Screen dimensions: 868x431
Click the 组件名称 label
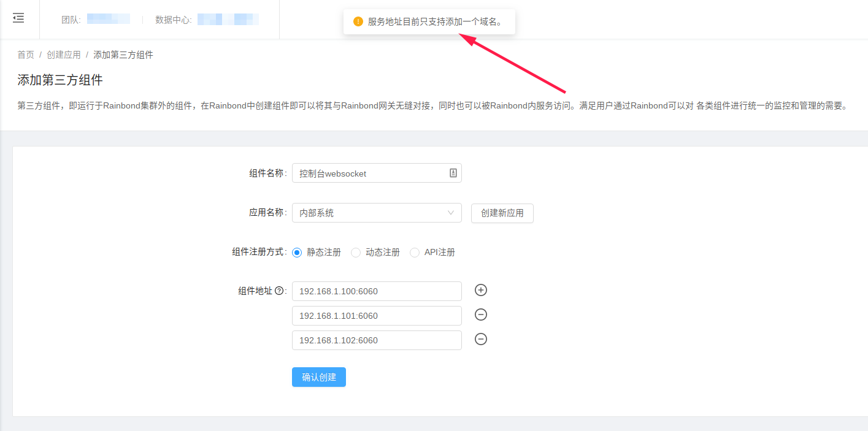point(267,173)
